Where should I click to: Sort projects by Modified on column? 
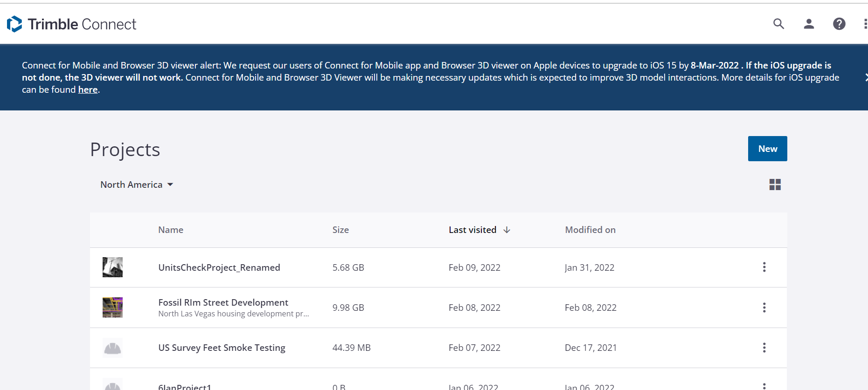tap(590, 230)
